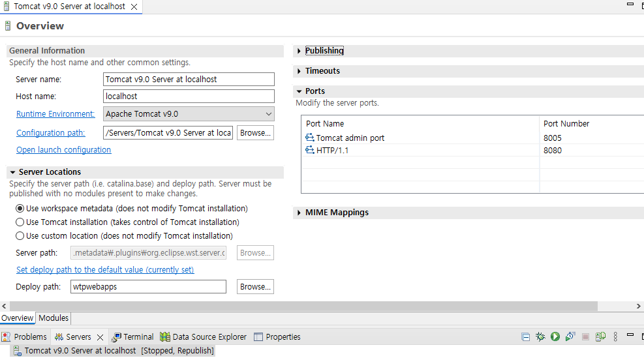Select the 8005 port number cell
This screenshot has width=644, height=358.
coord(553,138)
